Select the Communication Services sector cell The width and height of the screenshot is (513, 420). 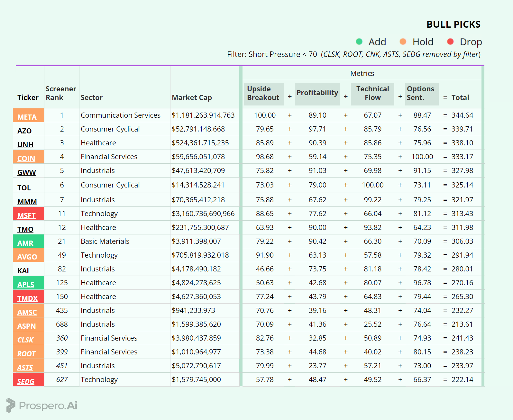point(121,115)
